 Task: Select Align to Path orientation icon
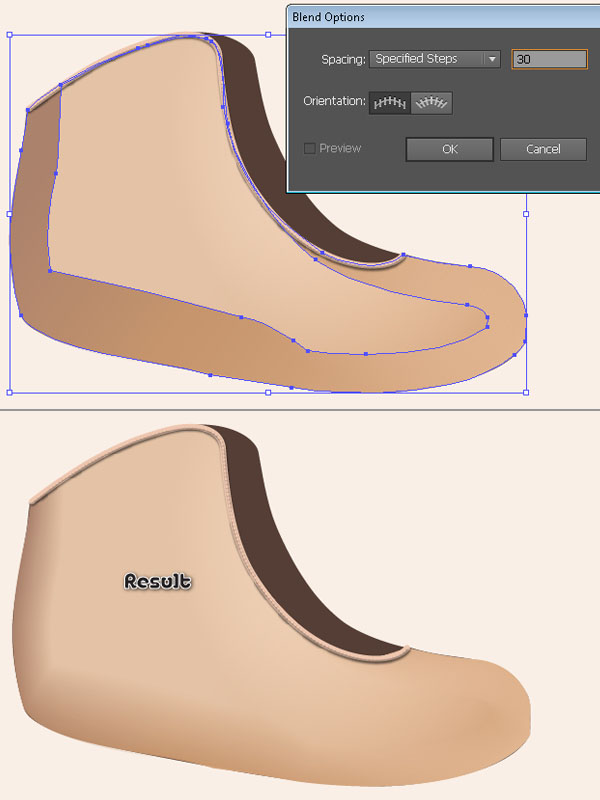432,103
